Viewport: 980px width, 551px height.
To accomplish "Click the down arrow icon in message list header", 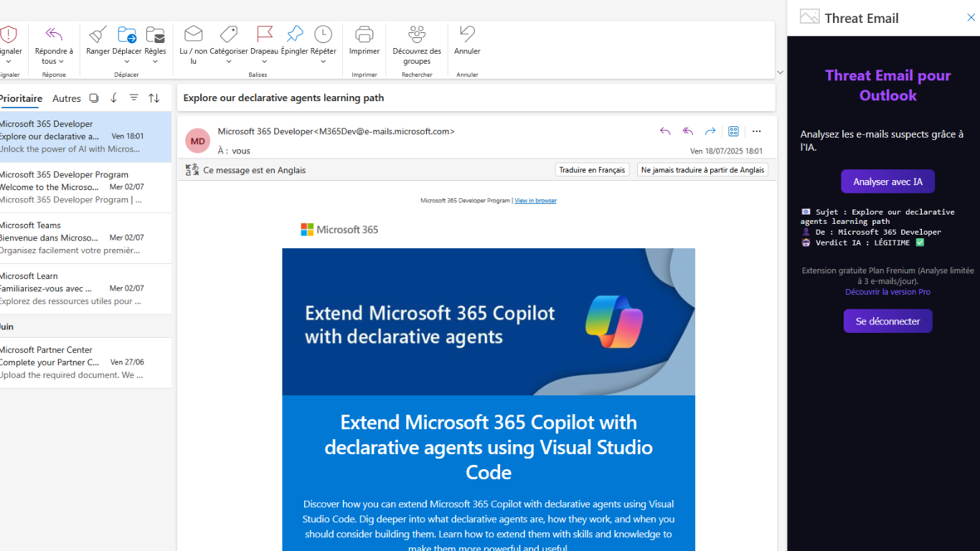I will pos(114,98).
